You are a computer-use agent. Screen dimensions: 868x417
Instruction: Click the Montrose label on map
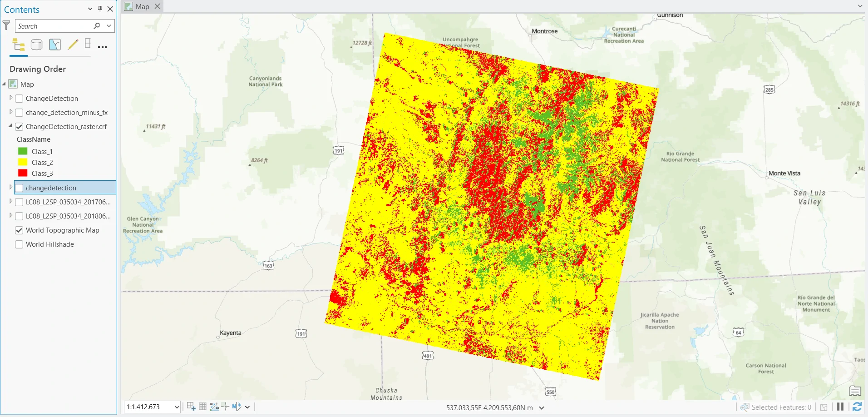click(545, 31)
